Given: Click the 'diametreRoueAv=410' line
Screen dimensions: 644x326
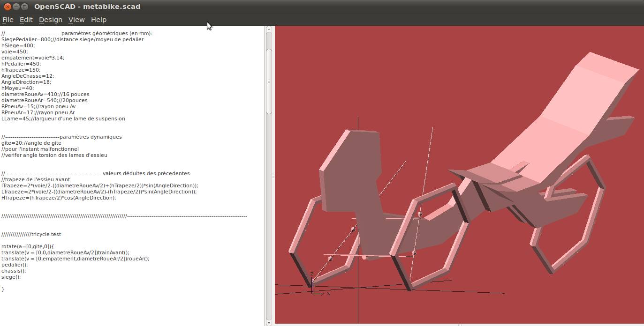Looking at the screenshot, I should pos(45,94).
